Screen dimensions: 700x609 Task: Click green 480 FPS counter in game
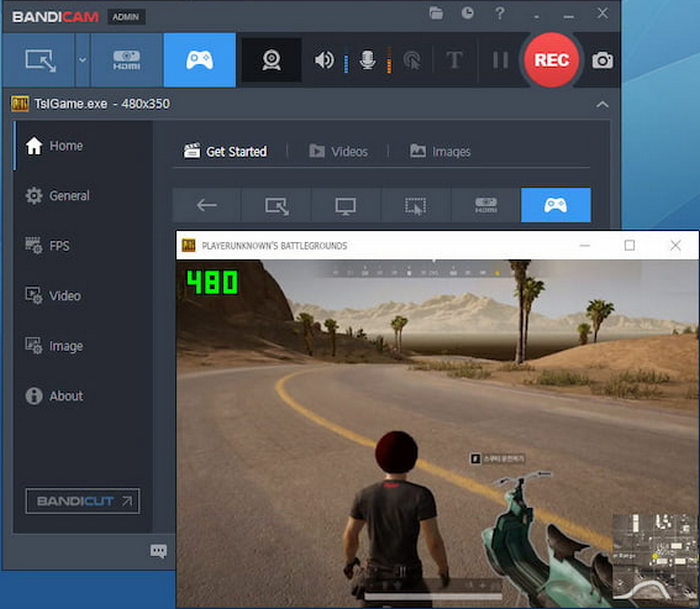[x=212, y=282]
